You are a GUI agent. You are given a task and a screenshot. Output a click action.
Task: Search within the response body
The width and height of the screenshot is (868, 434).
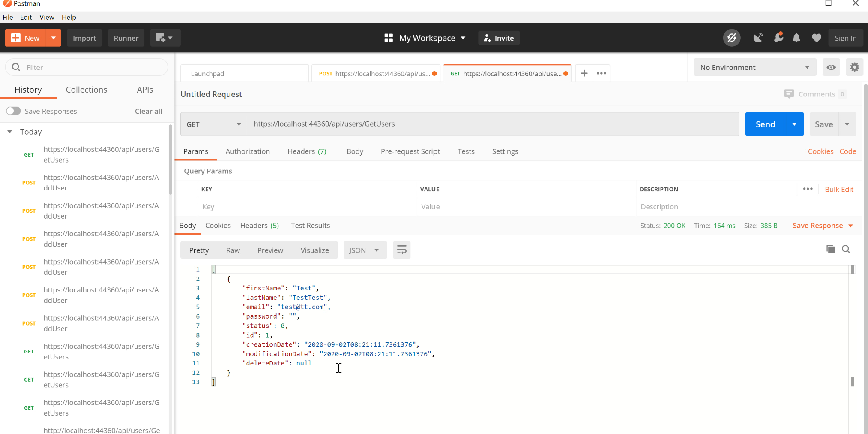846,249
